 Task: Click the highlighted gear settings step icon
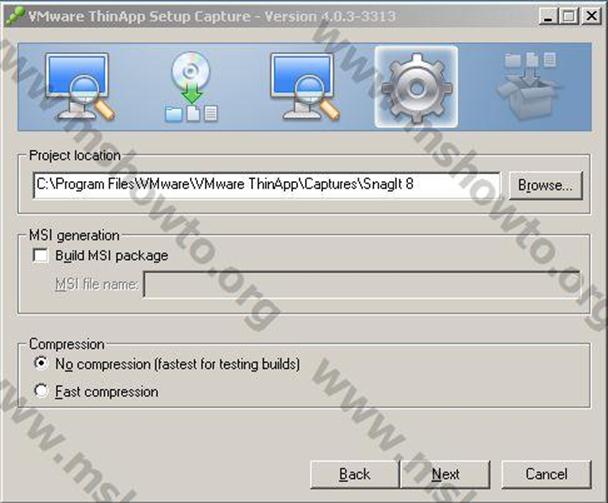(416, 87)
